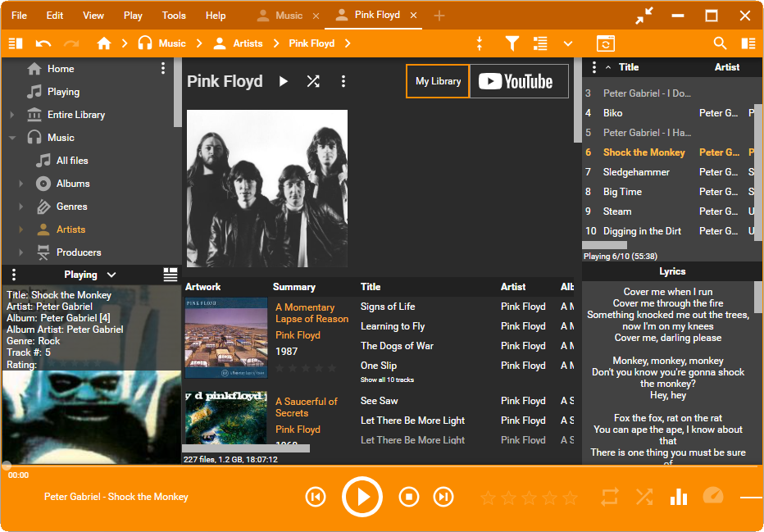The width and height of the screenshot is (764, 532).
Task: Click the Home icon in the breadcrumb
Action: (x=103, y=43)
